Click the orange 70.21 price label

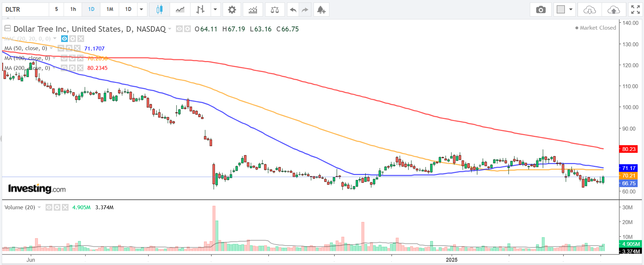629,176
